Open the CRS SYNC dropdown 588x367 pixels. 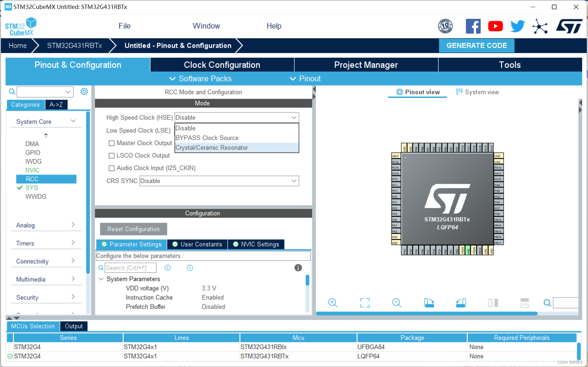coord(219,181)
